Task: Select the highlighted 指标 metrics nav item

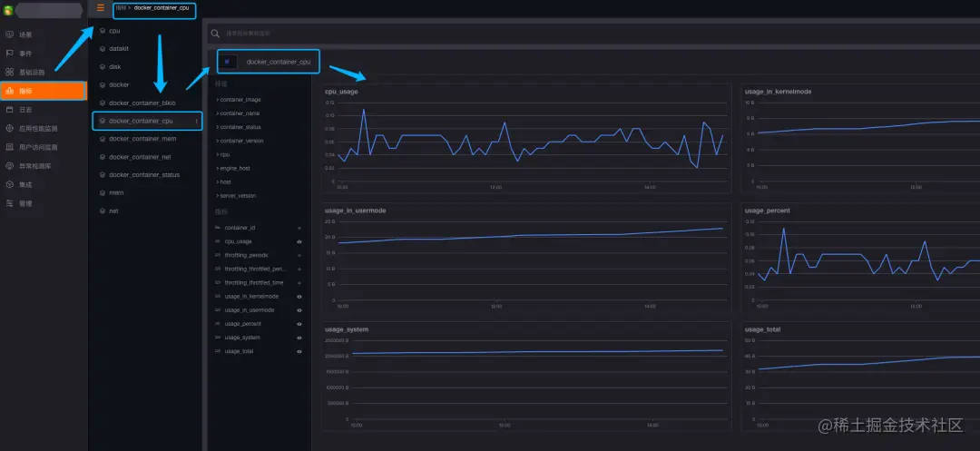Action: pyautogui.click(x=44, y=92)
